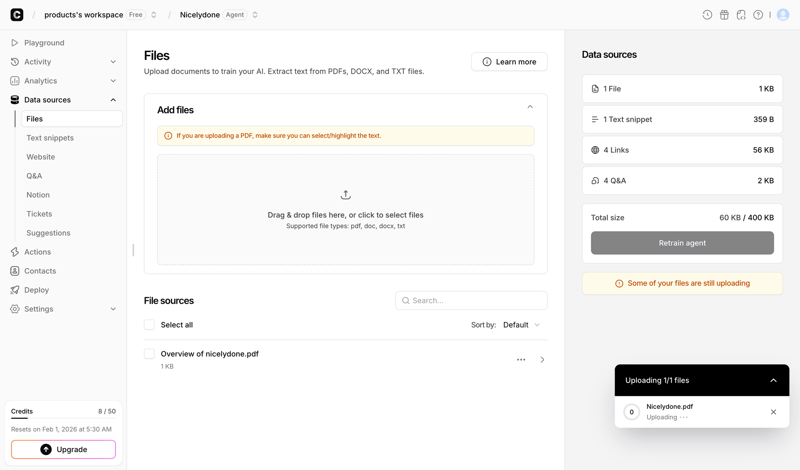Click the globe icon for 4 Links

[x=595, y=150]
